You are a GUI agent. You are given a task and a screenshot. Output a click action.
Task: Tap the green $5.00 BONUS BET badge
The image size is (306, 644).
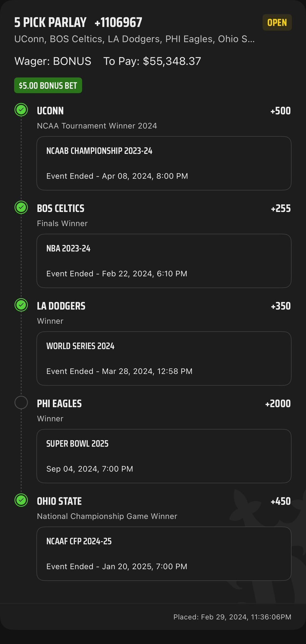pos(48,86)
